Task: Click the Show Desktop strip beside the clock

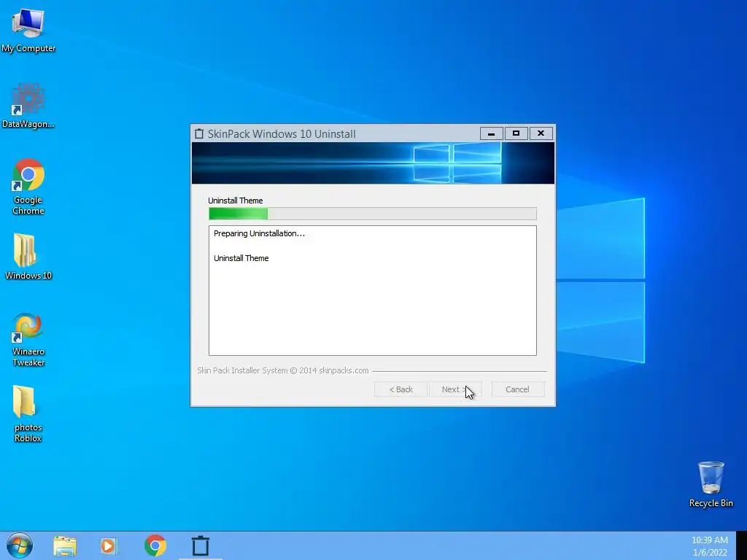Action: [741, 545]
